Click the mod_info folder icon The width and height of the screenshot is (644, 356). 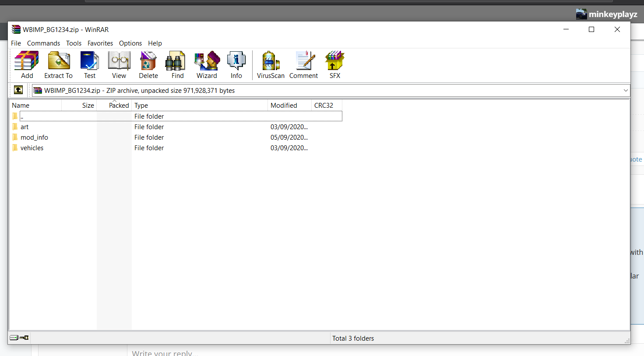click(x=15, y=137)
